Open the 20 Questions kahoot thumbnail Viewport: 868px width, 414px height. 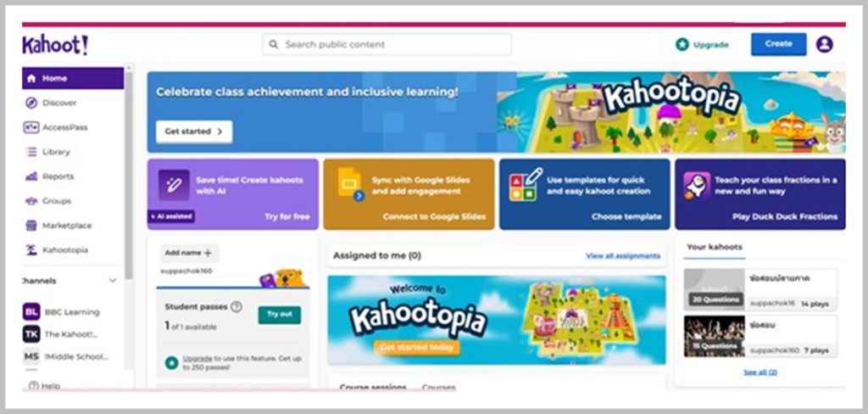click(714, 289)
